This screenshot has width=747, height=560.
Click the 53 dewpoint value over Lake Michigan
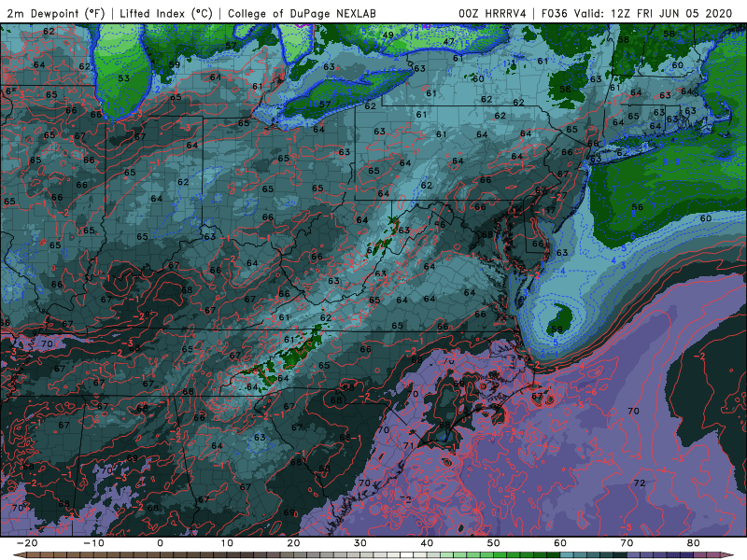click(123, 78)
